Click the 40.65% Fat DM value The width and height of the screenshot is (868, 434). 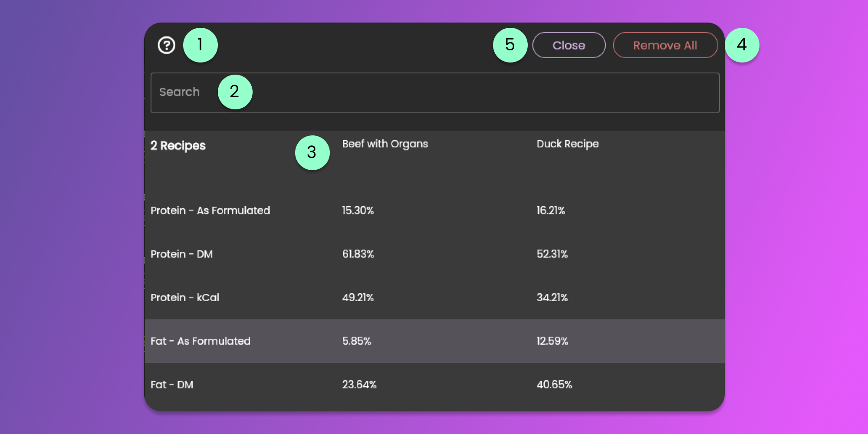coord(554,385)
